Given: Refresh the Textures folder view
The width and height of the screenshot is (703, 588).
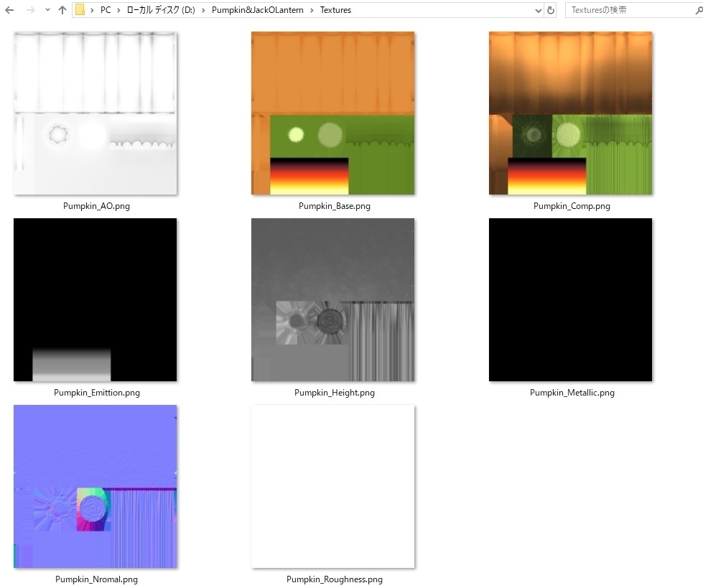Looking at the screenshot, I should coord(551,10).
